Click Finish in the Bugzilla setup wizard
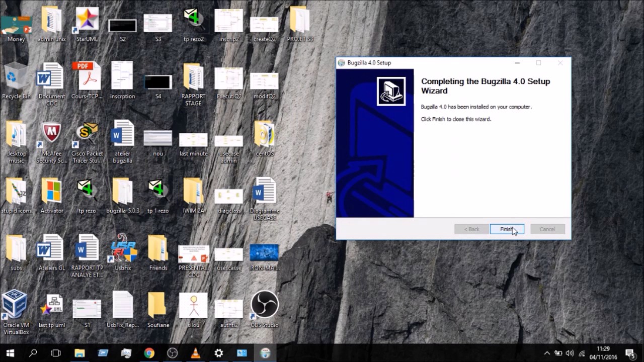The height and width of the screenshot is (362, 644). (x=507, y=229)
